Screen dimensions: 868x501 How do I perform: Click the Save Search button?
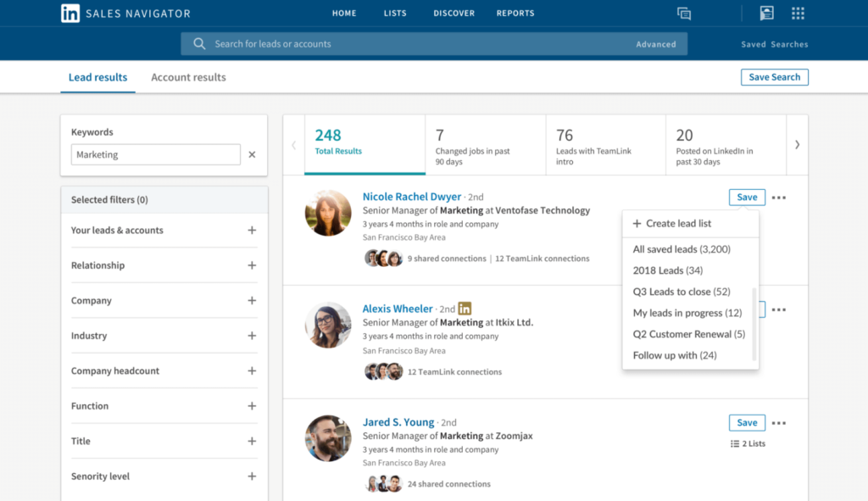pyautogui.click(x=775, y=77)
